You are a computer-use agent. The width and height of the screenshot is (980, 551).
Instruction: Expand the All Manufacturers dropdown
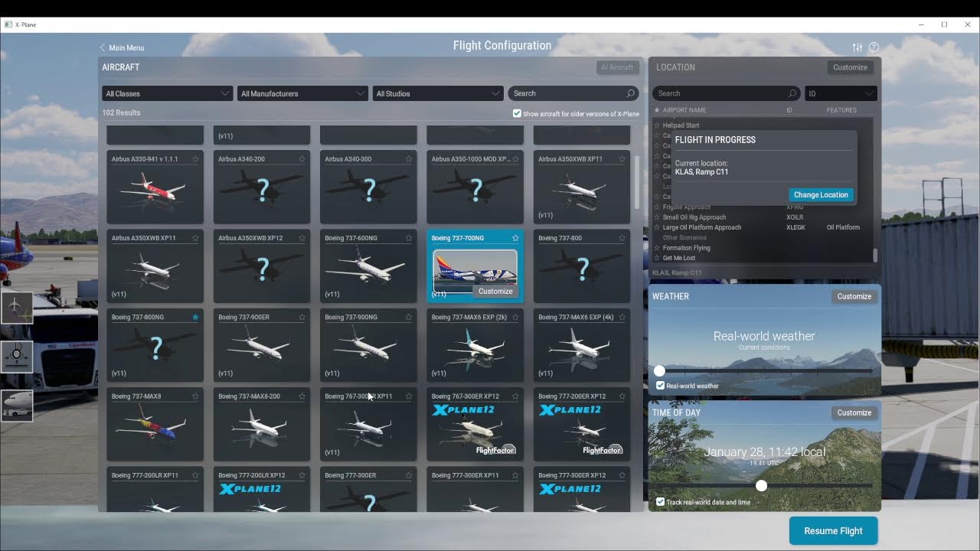pyautogui.click(x=302, y=93)
